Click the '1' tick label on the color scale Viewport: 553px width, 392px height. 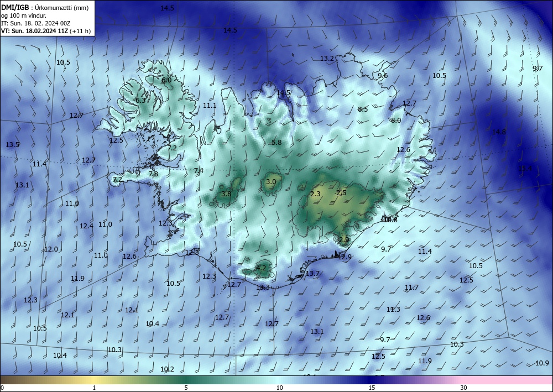pyautogui.click(x=94, y=388)
